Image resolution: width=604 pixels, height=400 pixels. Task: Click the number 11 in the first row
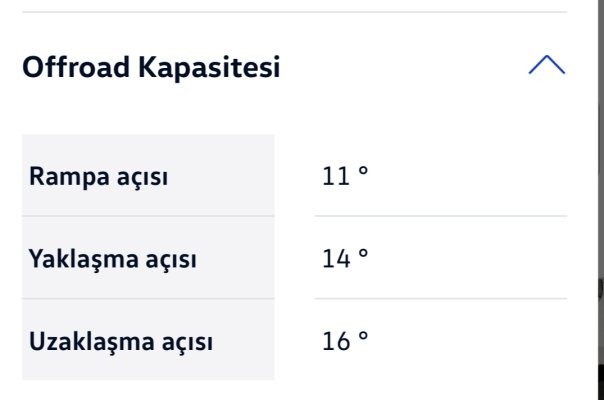point(336,176)
